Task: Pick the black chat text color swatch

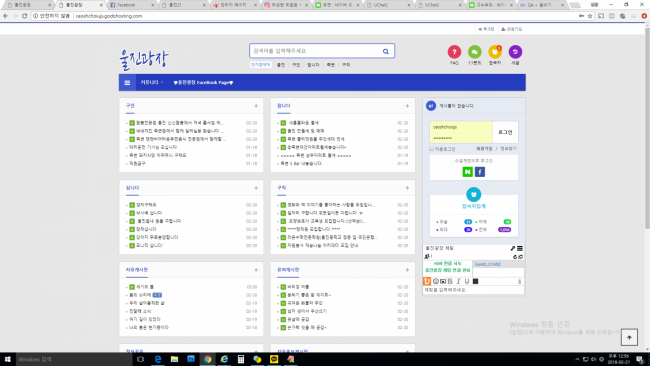Action: coord(475,281)
